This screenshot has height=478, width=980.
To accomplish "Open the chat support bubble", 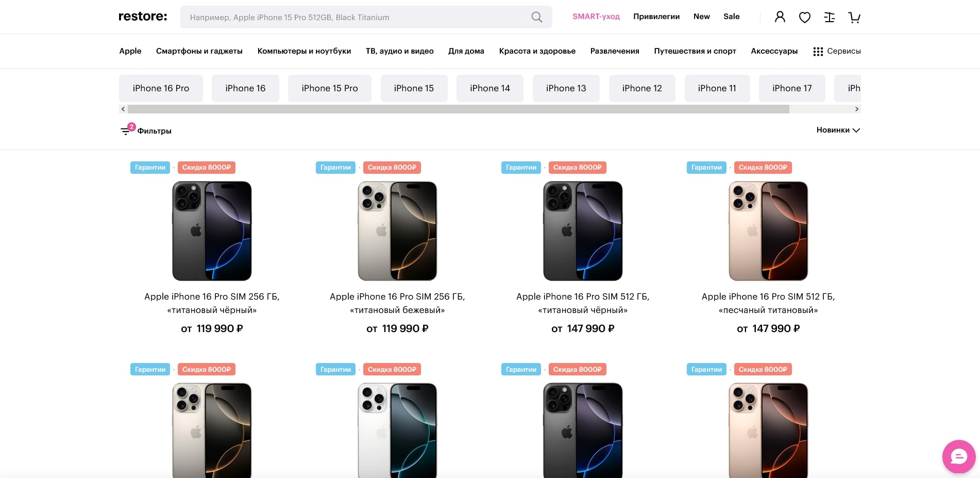I will tap(958, 456).
